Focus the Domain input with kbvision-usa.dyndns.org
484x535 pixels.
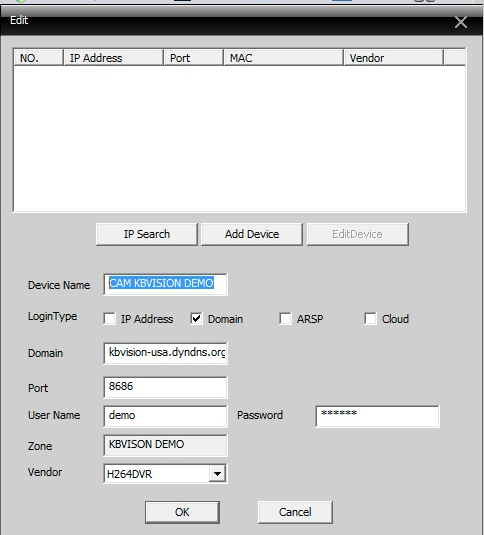point(165,353)
